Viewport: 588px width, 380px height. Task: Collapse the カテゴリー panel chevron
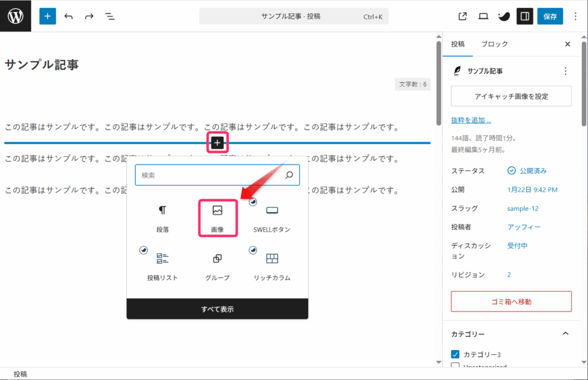565,333
